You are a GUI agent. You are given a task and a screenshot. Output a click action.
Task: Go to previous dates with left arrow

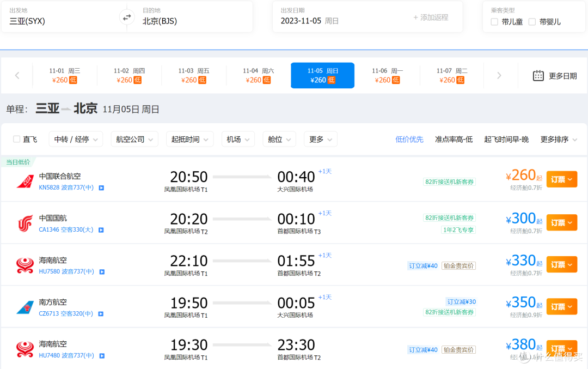click(x=17, y=75)
